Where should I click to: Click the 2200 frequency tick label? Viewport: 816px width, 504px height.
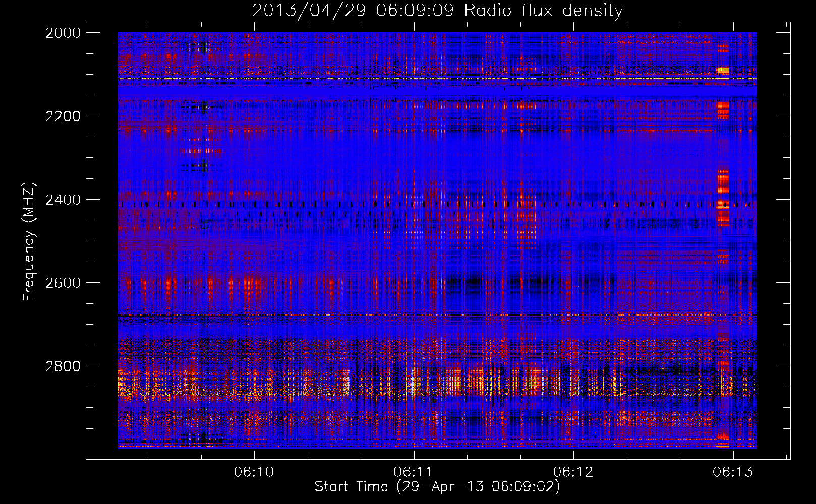pyautogui.click(x=63, y=116)
